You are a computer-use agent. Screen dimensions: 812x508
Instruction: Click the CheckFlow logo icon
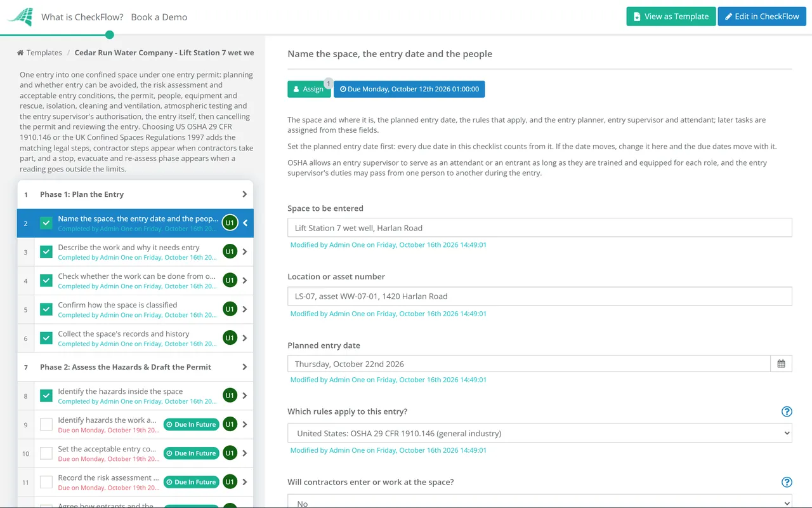20,17
